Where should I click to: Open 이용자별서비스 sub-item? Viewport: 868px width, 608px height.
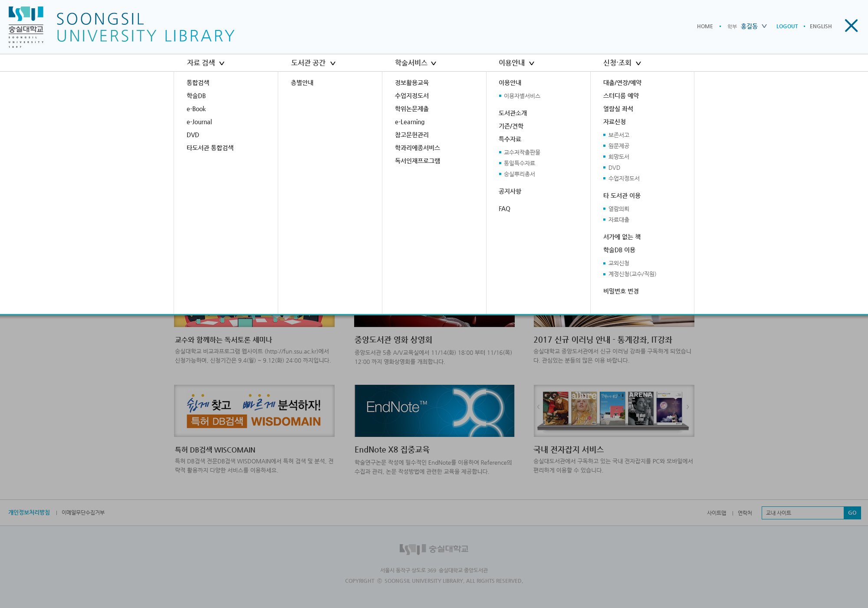click(x=522, y=96)
